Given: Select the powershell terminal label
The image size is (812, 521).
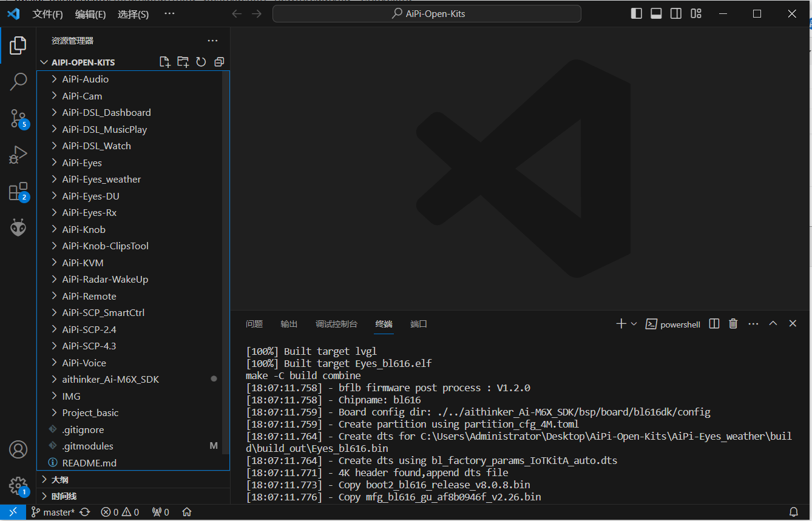Looking at the screenshot, I should [x=673, y=324].
